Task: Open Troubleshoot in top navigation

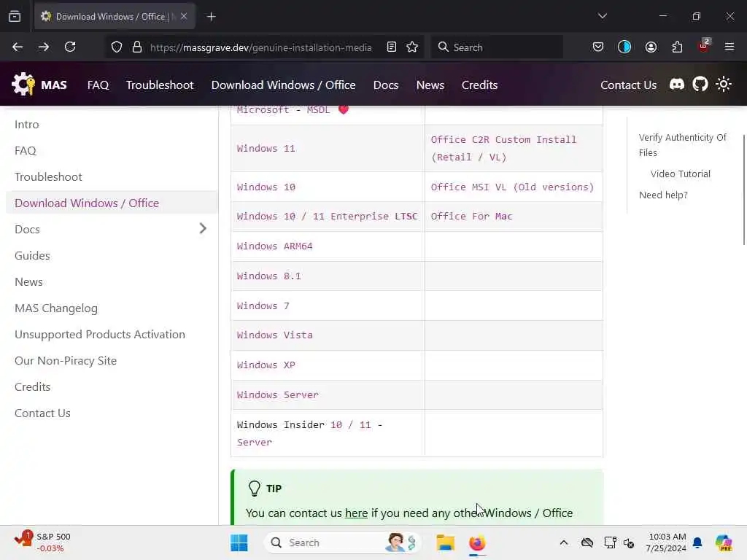Action: click(160, 85)
